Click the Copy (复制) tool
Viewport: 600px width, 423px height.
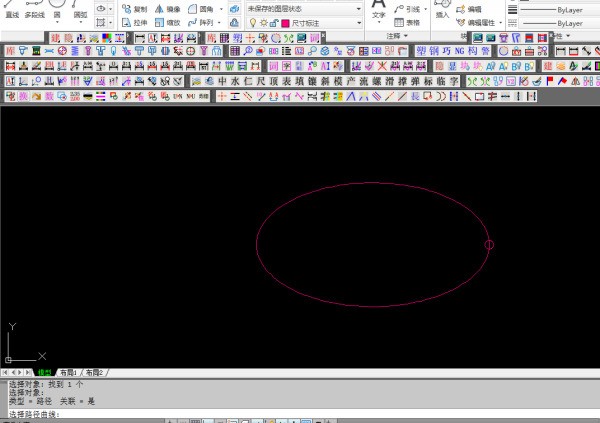(x=134, y=8)
